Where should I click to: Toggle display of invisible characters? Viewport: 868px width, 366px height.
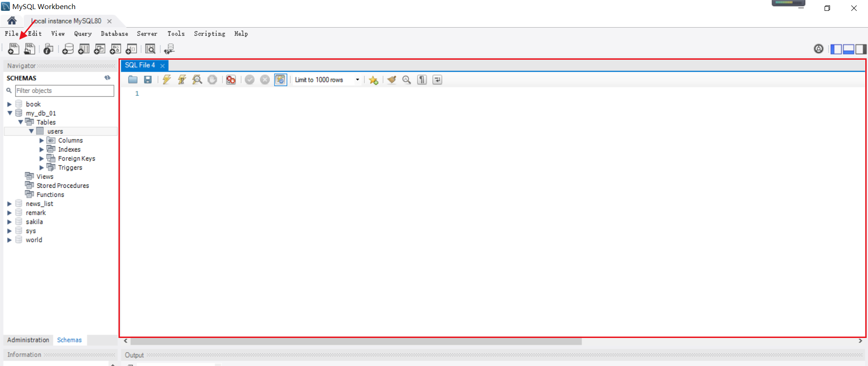coord(422,80)
